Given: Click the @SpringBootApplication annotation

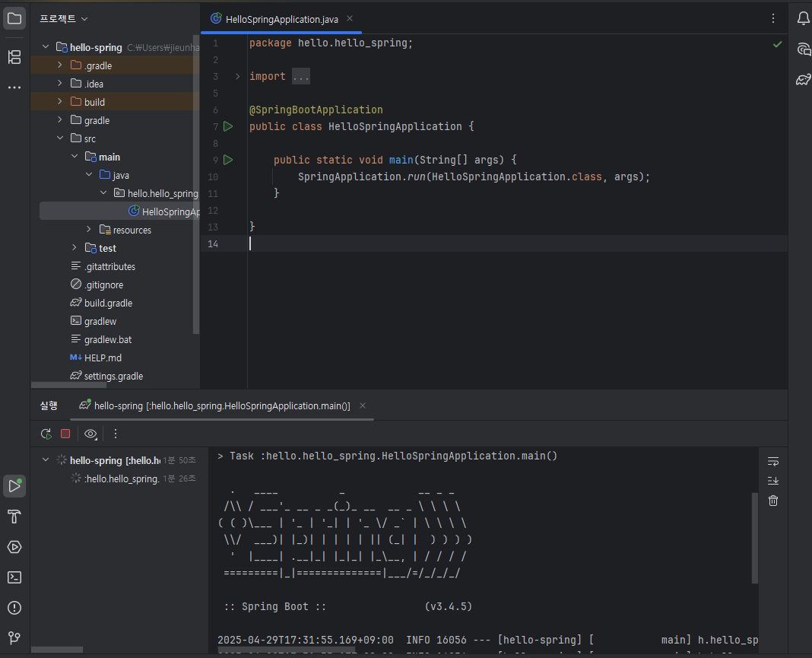Looking at the screenshot, I should pos(316,110).
